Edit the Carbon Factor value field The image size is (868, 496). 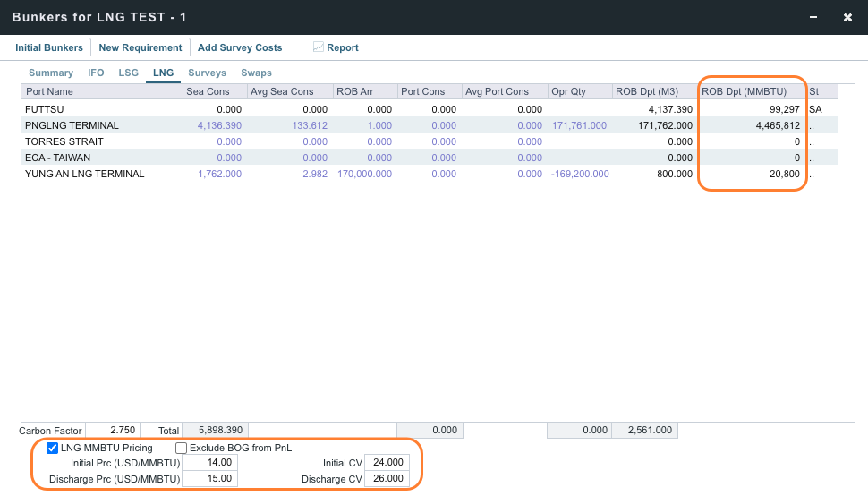[109, 431]
